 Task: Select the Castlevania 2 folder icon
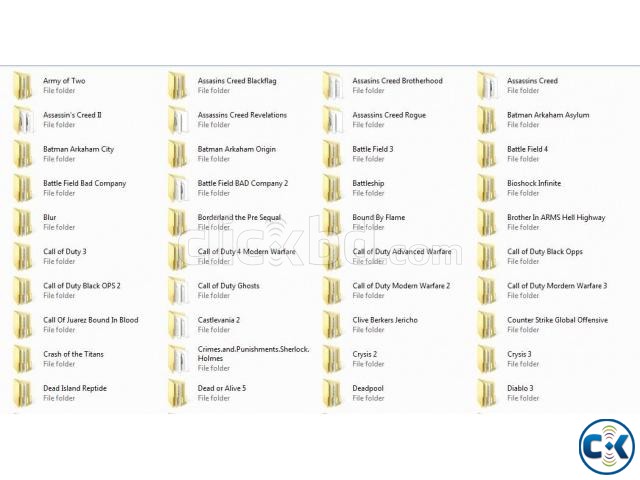(177, 325)
